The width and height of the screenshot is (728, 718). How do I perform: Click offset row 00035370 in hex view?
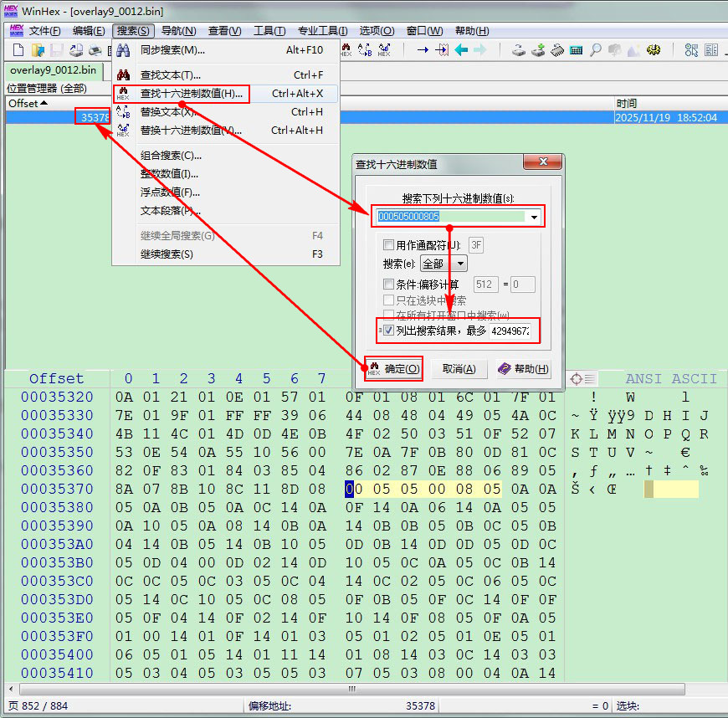point(57,489)
